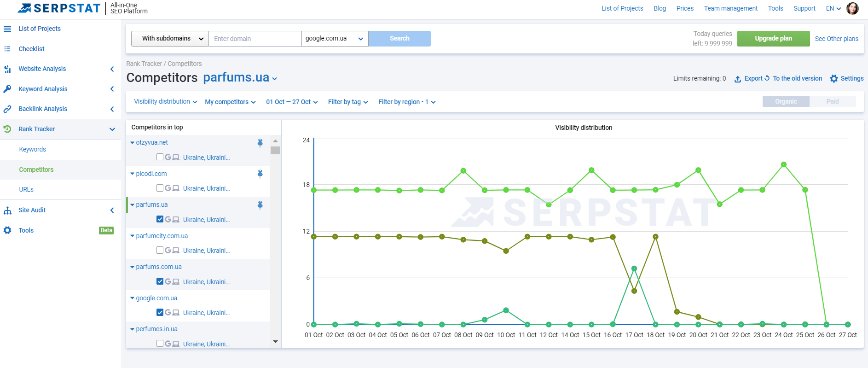Open See Other plans link

pos(836,39)
